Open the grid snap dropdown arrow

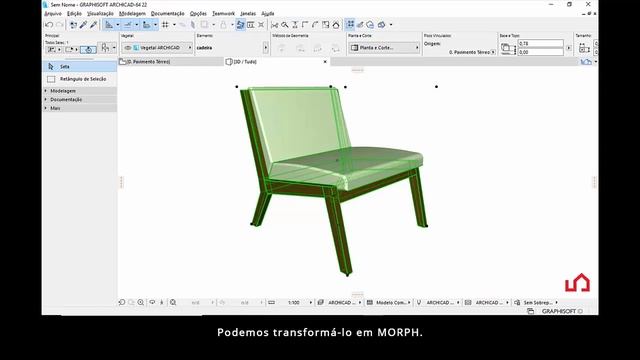[x=174, y=25]
